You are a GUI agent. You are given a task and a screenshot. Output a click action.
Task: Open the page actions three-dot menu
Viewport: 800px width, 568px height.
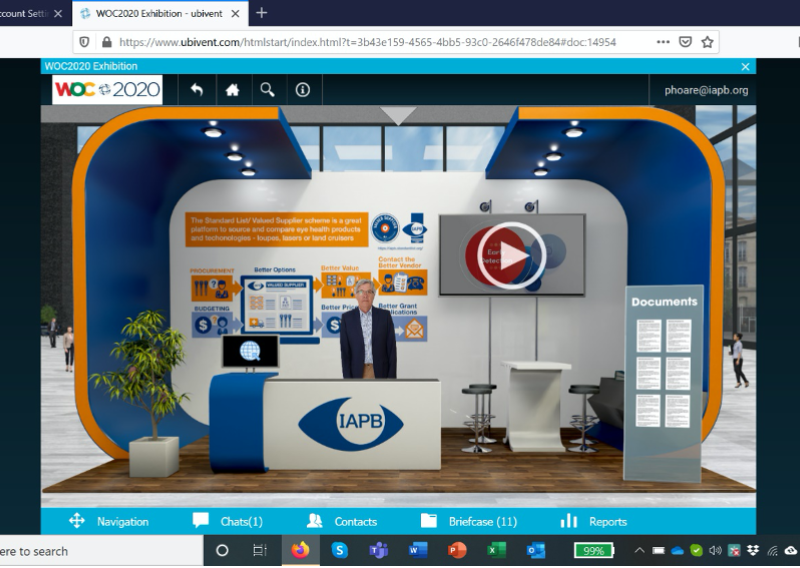[663, 42]
